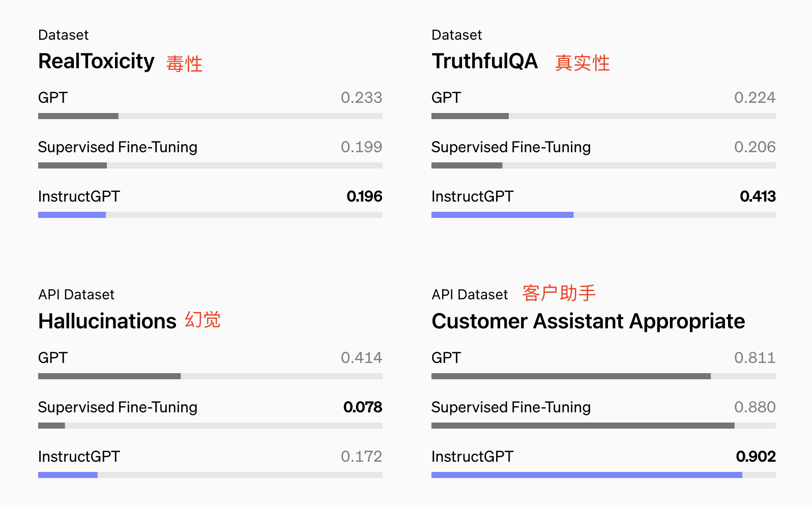Select the Hallucinations heading text

(107, 321)
